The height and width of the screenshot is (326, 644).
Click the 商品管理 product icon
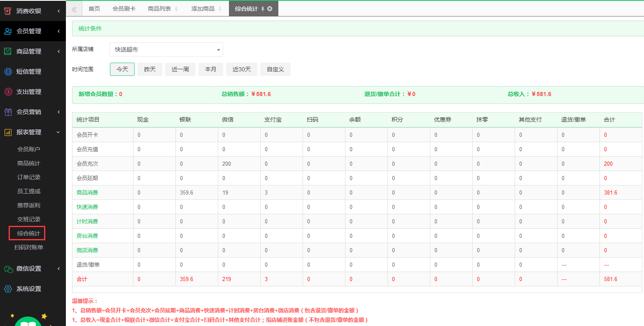8,52
